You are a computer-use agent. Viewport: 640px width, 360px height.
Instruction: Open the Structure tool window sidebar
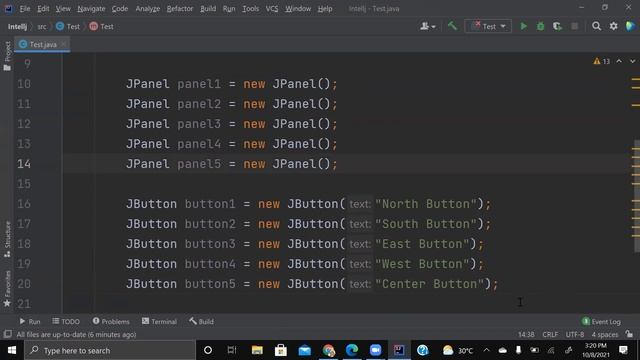[x=7, y=239]
